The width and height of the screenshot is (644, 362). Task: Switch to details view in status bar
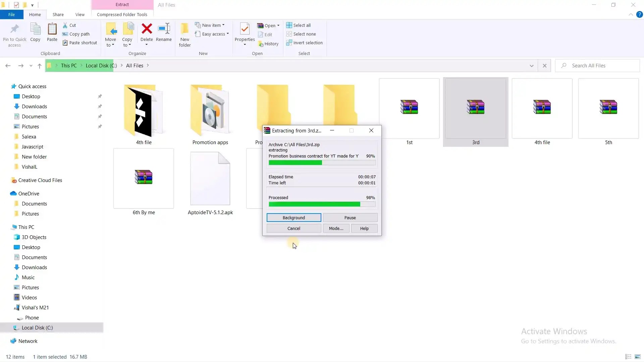click(x=628, y=357)
